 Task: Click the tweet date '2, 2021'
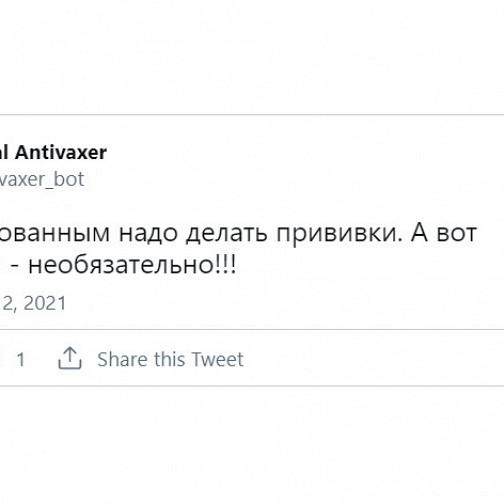coord(33,303)
